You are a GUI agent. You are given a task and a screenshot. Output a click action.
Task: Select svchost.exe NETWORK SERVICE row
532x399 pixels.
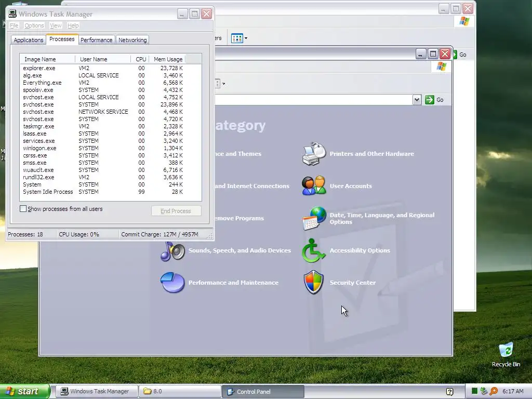(x=103, y=112)
